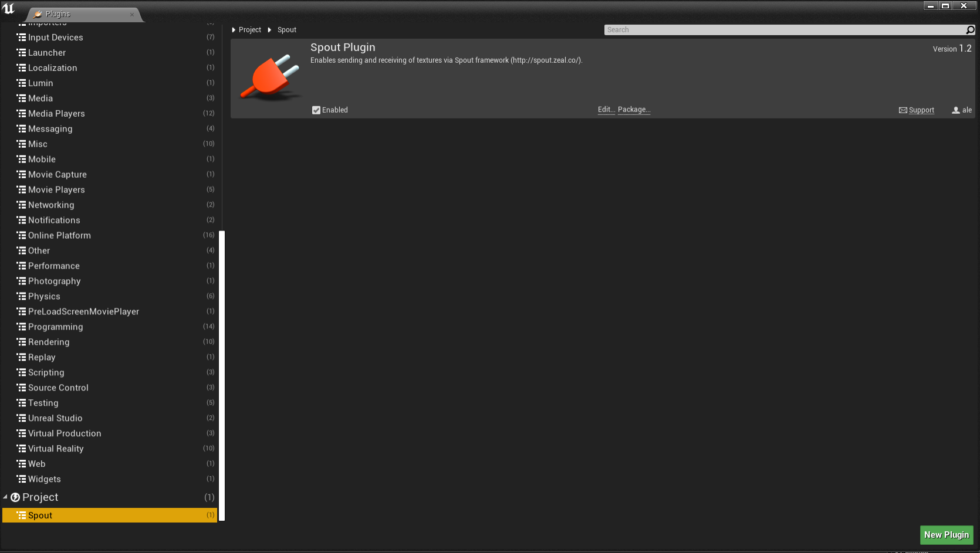Click the Spout breadcrumb label
The width and height of the screenshot is (980, 553).
(287, 30)
